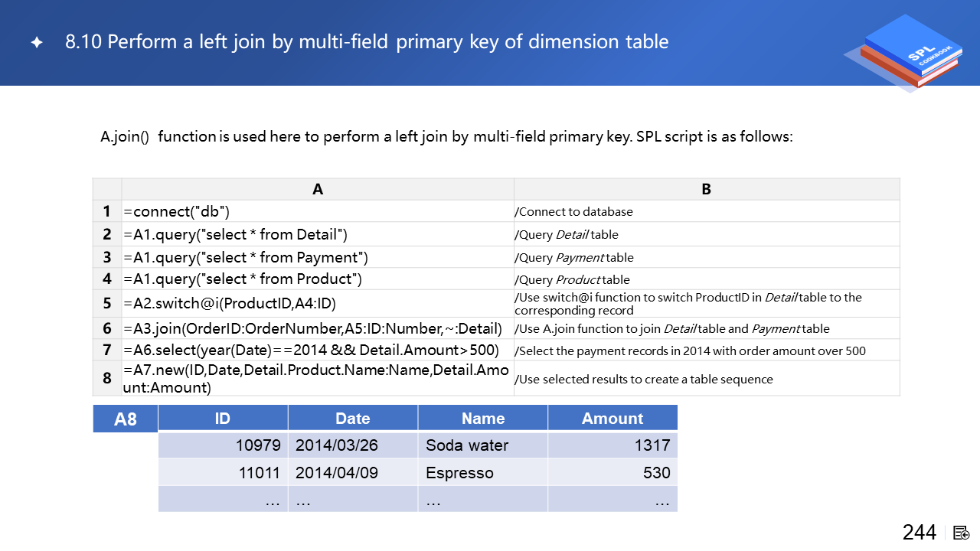Click page number 244
980x551 pixels.
point(919,533)
